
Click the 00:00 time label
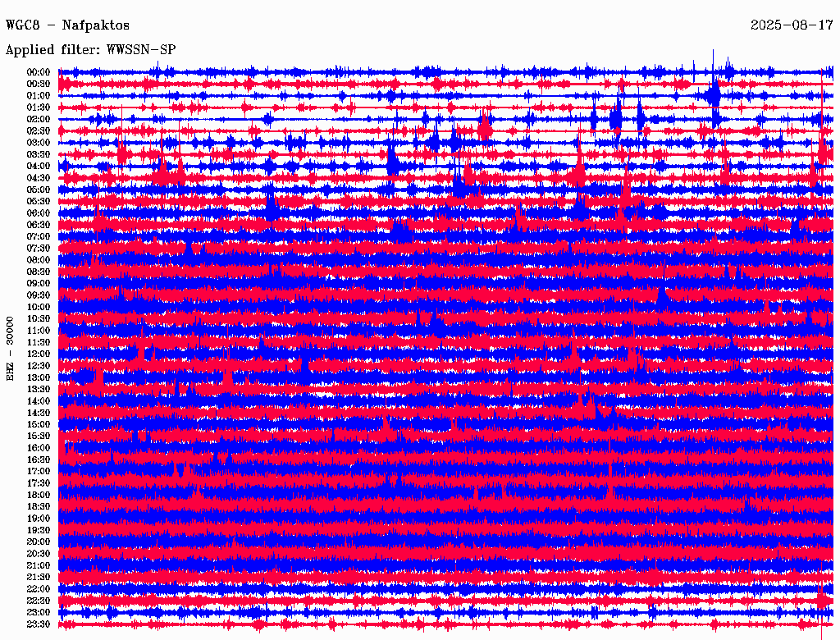pyautogui.click(x=39, y=72)
